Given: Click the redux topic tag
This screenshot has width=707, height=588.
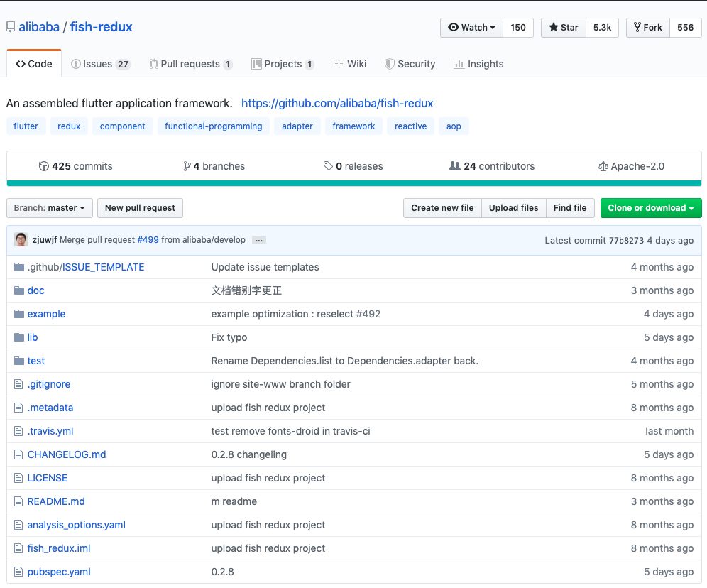Looking at the screenshot, I should click(69, 126).
